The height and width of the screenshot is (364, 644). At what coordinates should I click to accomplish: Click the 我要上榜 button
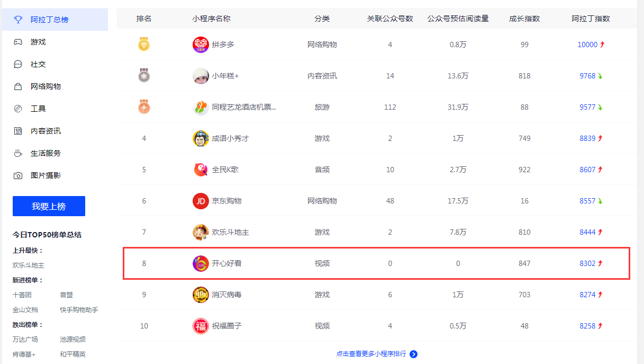[x=49, y=206]
